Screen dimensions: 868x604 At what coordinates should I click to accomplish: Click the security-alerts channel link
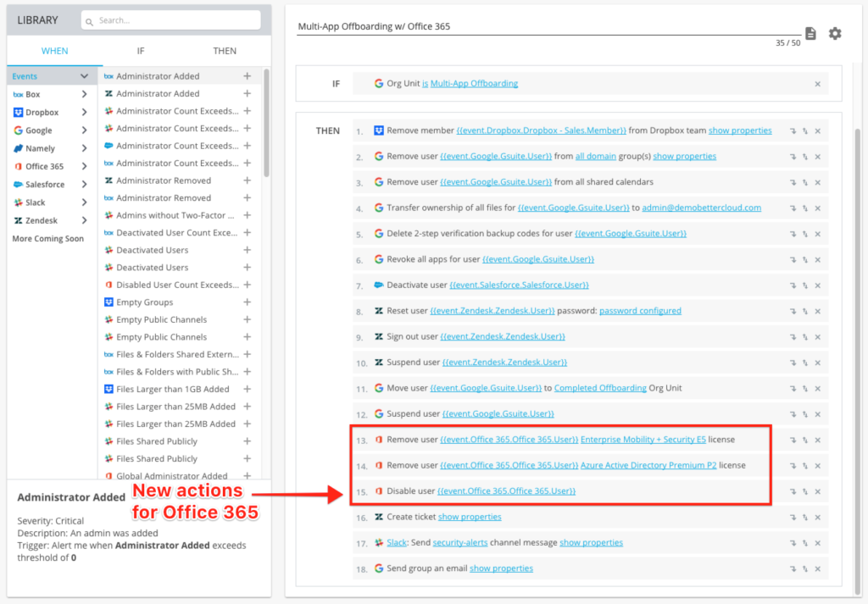point(460,543)
